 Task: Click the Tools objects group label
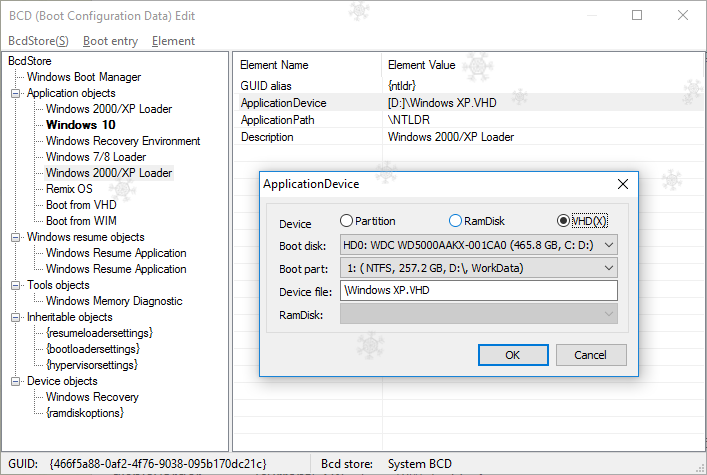[x=58, y=286]
